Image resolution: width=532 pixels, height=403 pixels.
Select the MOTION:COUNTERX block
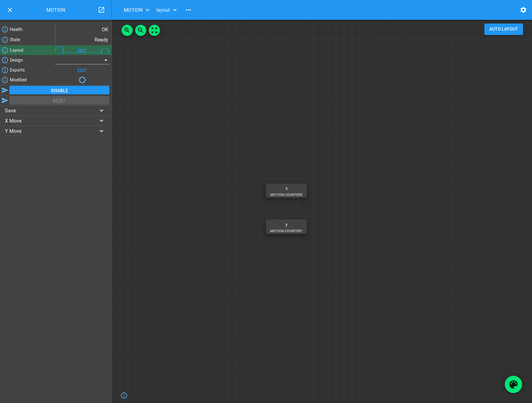[286, 191]
